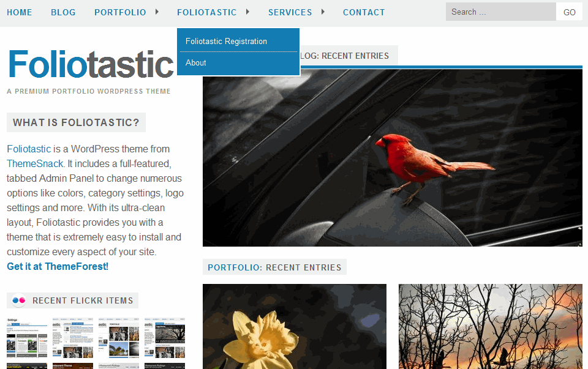
Task: Click the Flickr logo icon
Action: 18,300
